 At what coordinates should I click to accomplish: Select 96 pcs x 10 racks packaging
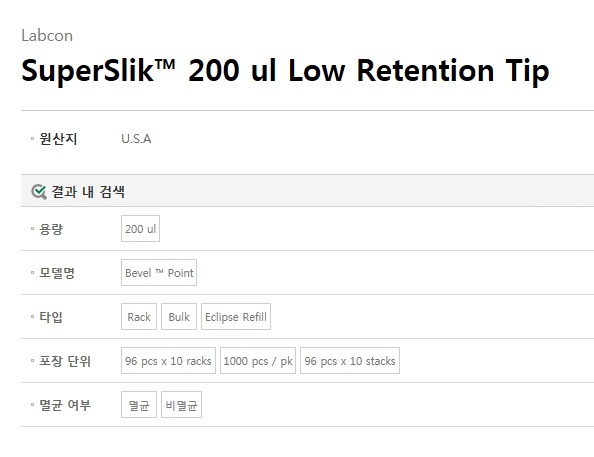pyautogui.click(x=168, y=360)
